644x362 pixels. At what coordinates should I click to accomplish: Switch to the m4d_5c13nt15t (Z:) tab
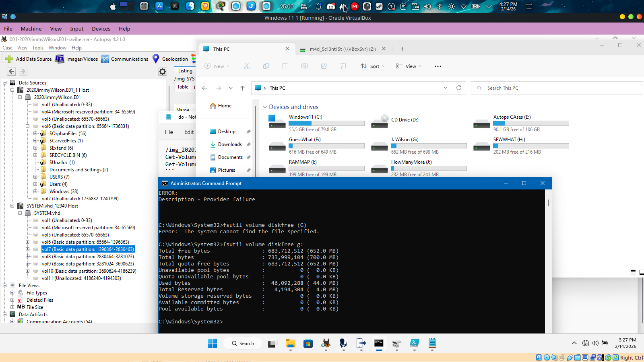pos(342,49)
